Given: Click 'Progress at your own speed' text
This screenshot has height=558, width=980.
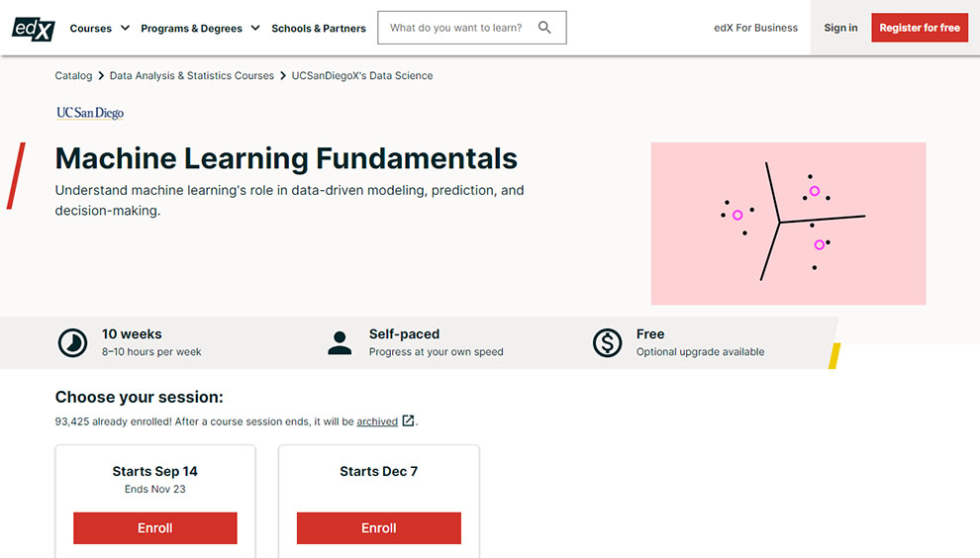Looking at the screenshot, I should (x=436, y=352).
